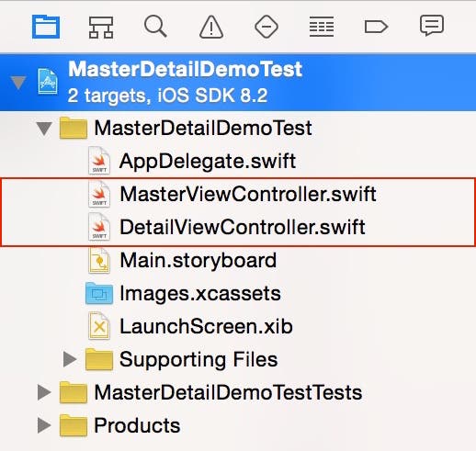Open Main.storyboard
Screen dimensions: 476x451
pos(198,261)
